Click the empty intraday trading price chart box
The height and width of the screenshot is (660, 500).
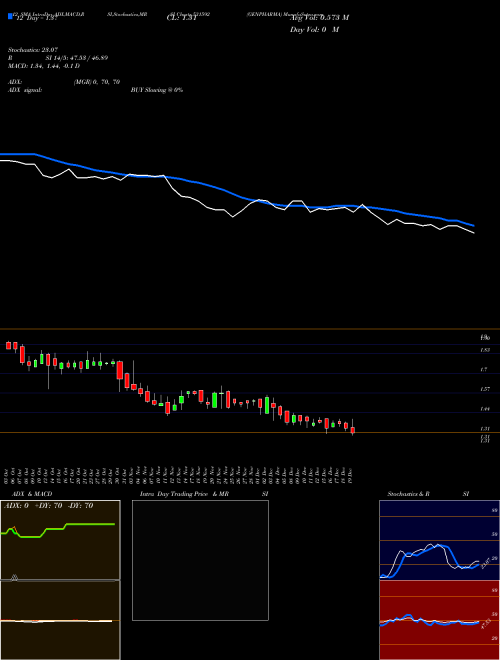[200, 560]
